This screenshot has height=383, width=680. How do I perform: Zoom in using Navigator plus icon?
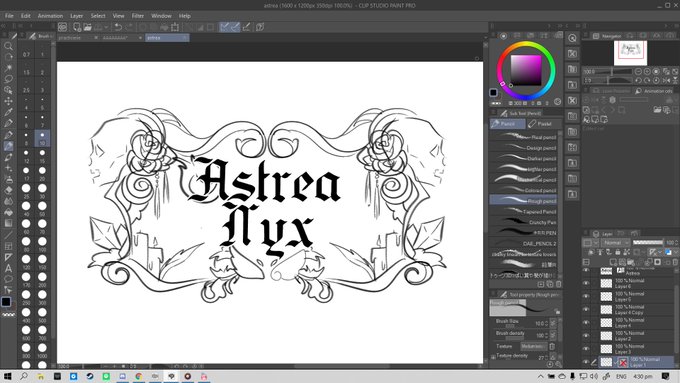point(647,72)
